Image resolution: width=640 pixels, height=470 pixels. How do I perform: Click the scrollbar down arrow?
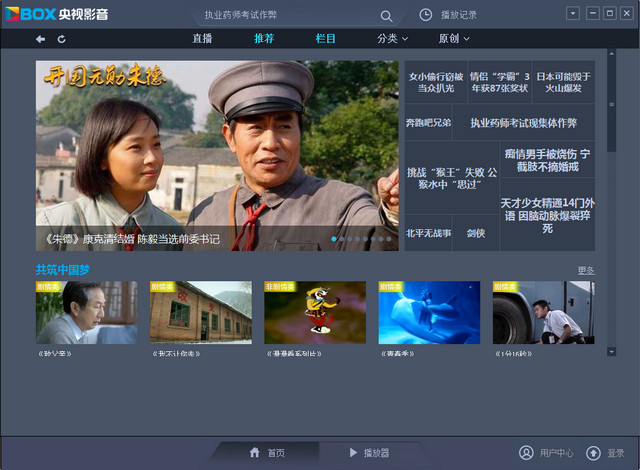pos(611,351)
